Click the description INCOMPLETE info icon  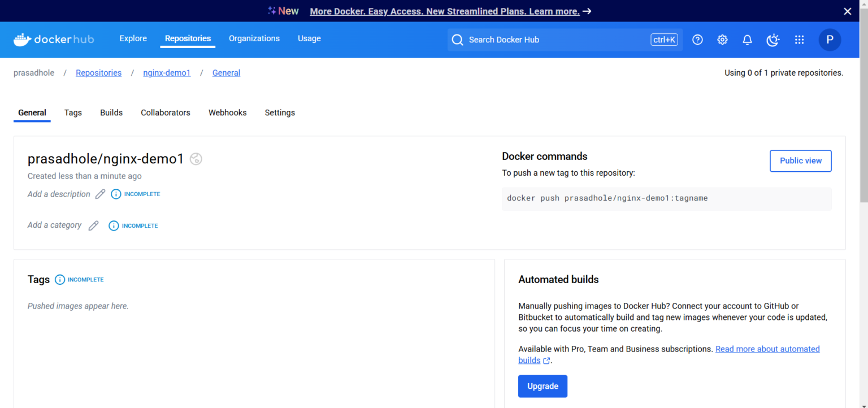click(x=116, y=194)
